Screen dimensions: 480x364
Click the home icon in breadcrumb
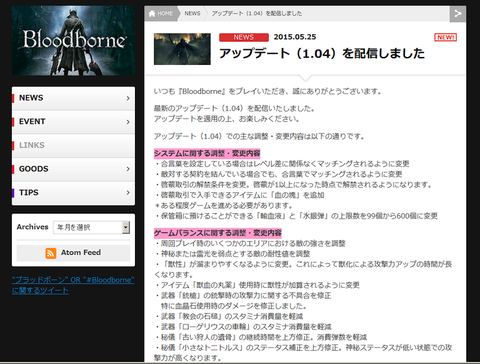(x=152, y=14)
